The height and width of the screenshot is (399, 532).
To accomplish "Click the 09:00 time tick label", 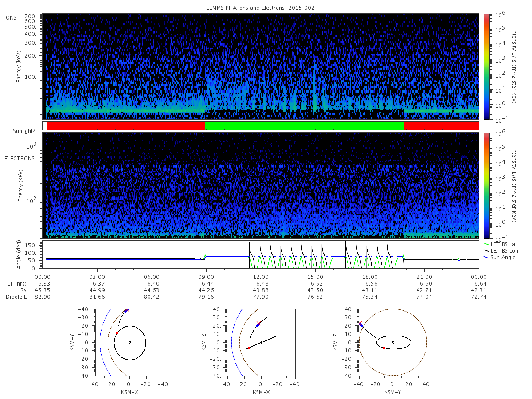I will tap(206, 277).
